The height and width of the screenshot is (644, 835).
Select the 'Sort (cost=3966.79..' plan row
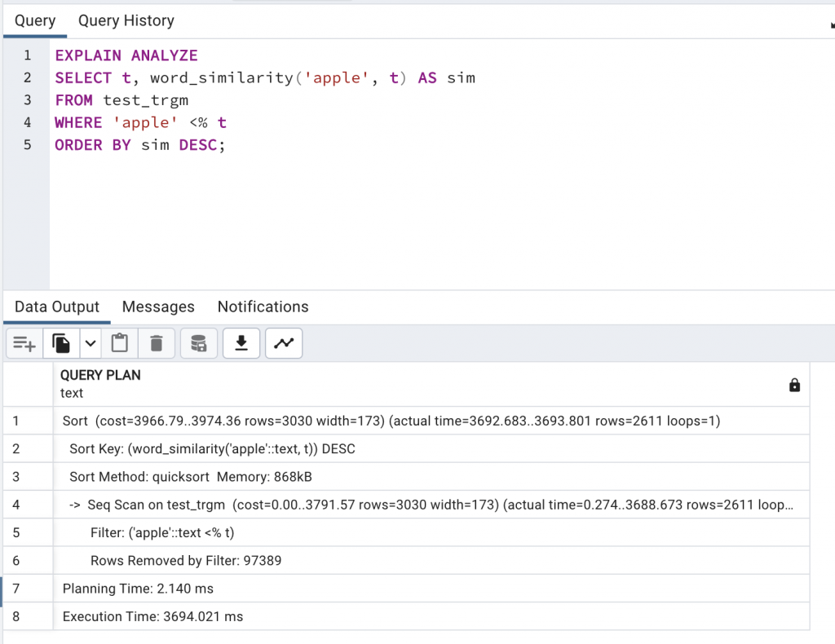[431, 421]
